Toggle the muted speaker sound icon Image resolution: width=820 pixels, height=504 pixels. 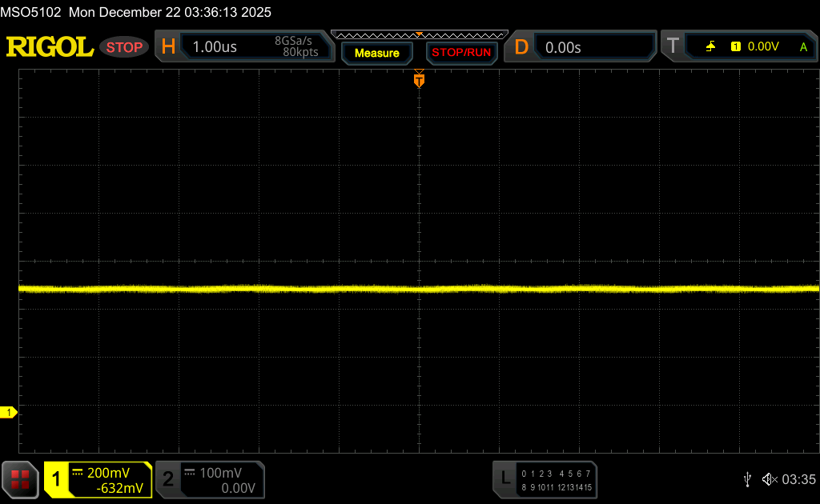(x=769, y=479)
